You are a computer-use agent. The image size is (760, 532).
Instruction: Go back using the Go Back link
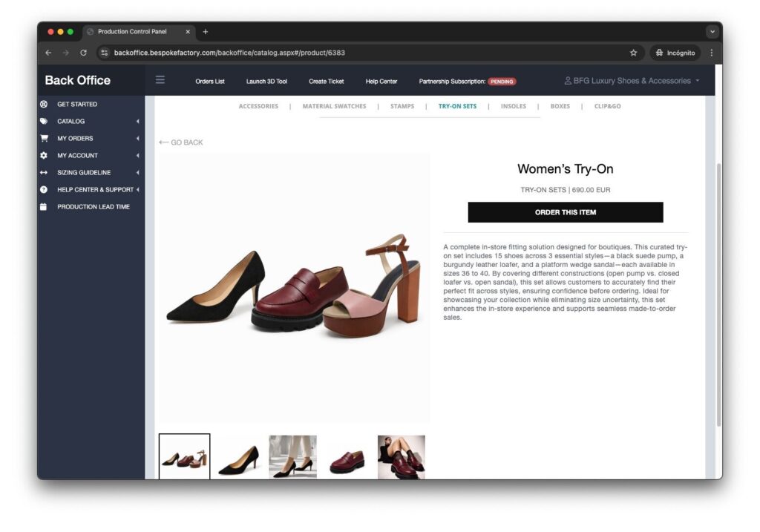click(x=181, y=142)
